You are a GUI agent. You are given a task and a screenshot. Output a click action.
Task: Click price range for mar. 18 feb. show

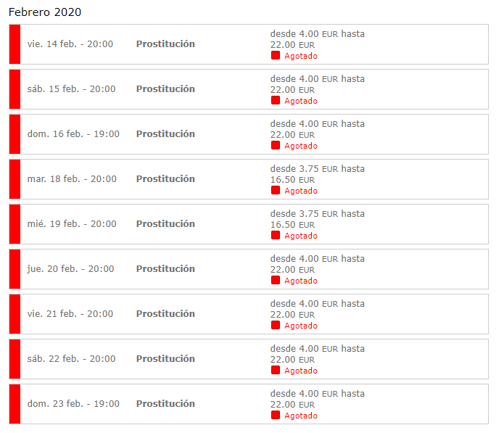317,174
